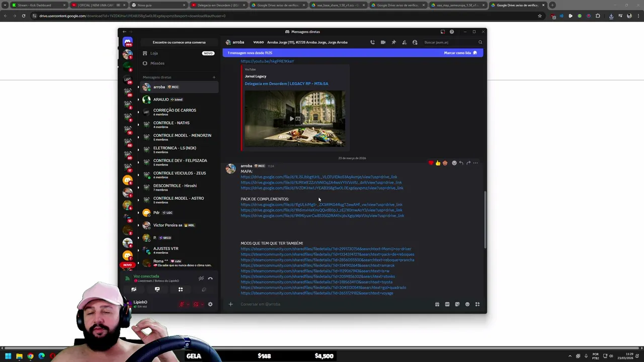React with red heart on message

pyautogui.click(x=431, y=163)
